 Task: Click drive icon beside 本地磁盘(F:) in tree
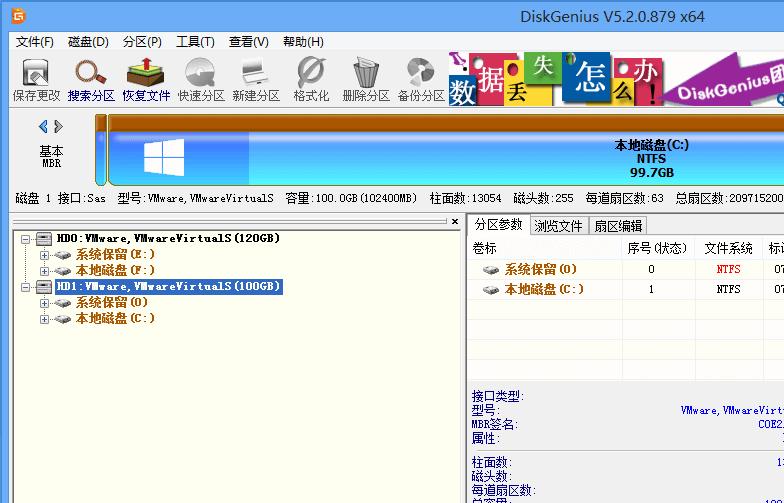pos(62,271)
